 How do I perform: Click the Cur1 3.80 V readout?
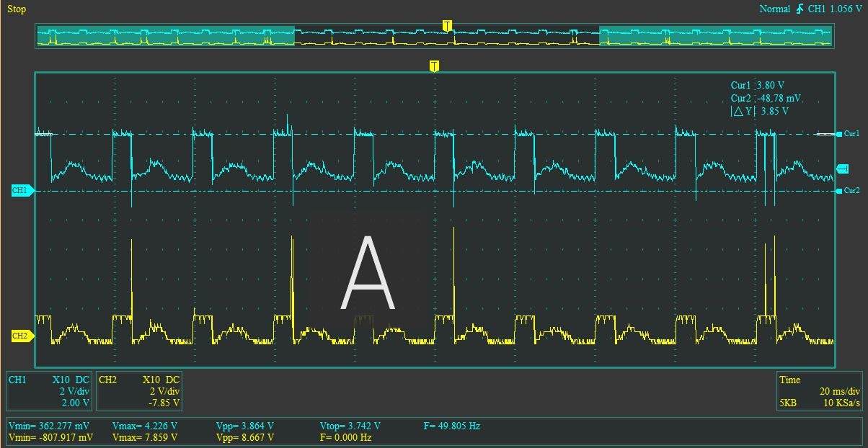(x=759, y=85)
